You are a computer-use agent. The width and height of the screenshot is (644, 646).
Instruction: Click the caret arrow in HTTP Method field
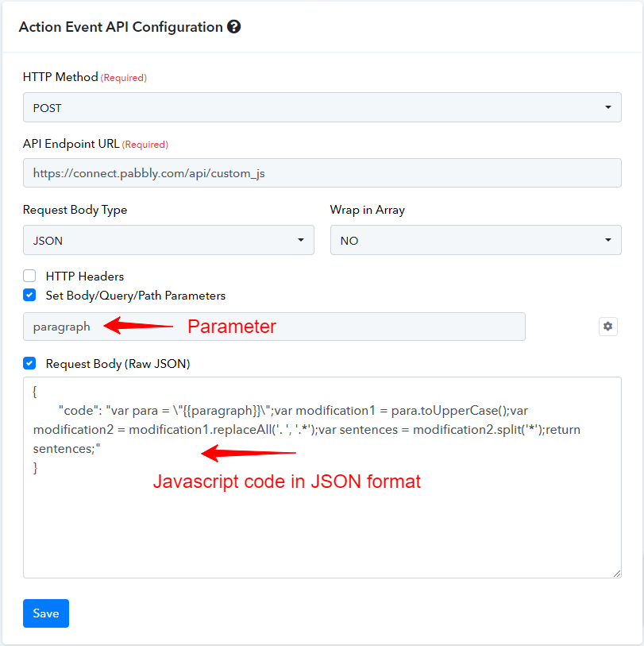[607, 107]
